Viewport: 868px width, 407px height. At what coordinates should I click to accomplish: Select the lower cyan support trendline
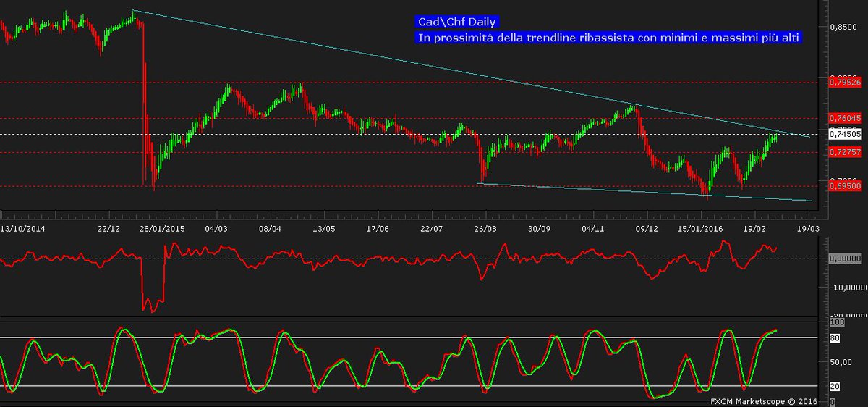click(644, 192)
